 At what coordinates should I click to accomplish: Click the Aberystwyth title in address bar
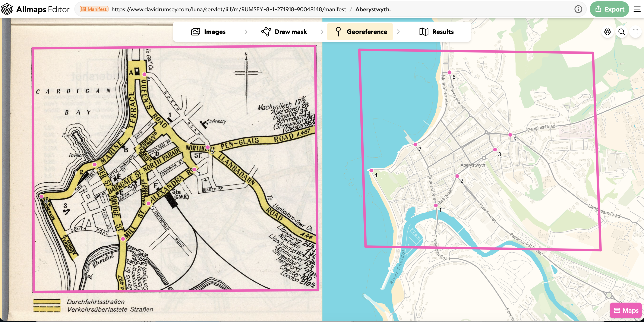coord(373,9)
